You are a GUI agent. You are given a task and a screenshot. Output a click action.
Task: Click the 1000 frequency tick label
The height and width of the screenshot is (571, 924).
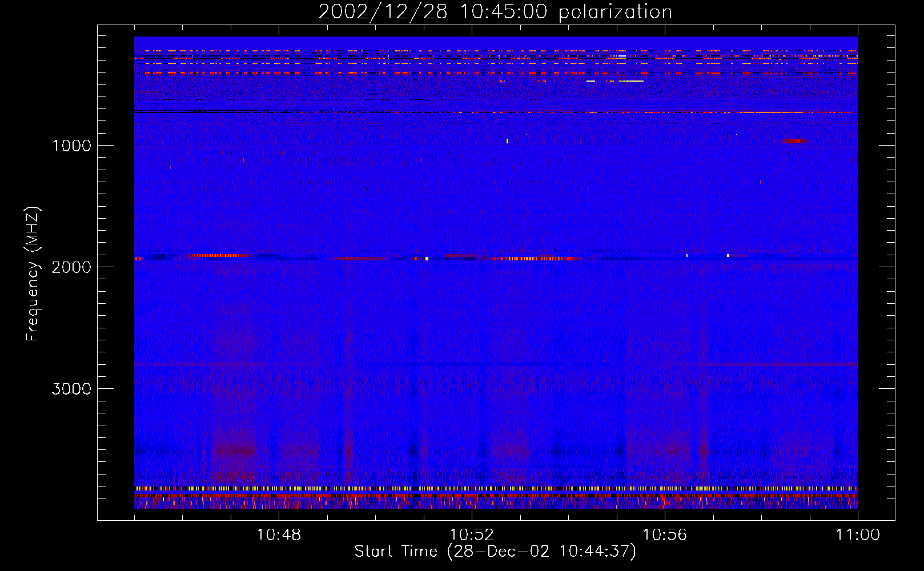point(71,146)
